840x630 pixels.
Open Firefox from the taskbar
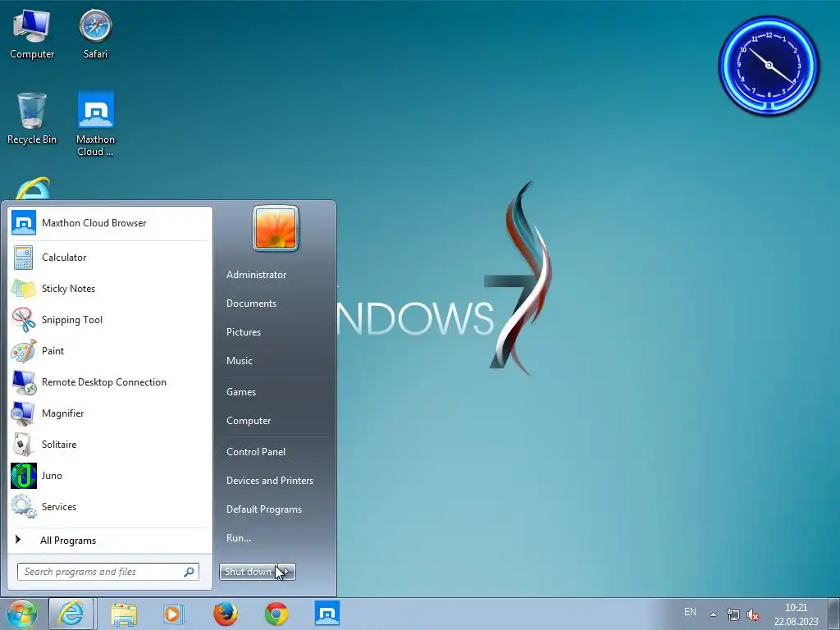pos(226,614)
